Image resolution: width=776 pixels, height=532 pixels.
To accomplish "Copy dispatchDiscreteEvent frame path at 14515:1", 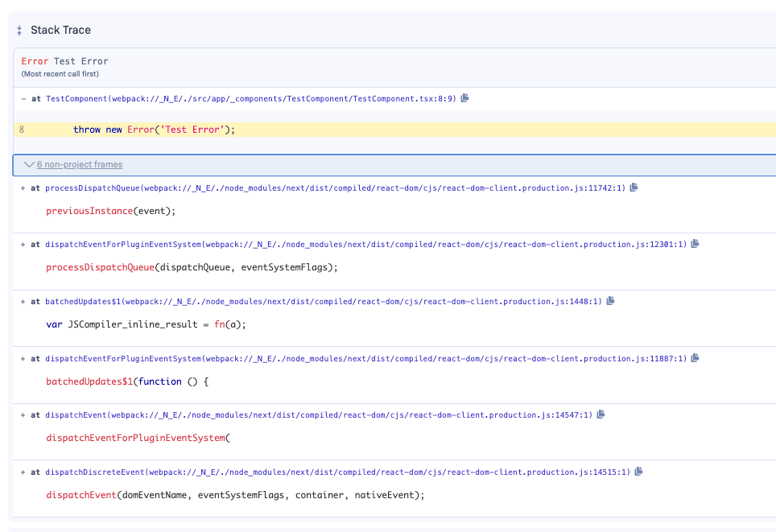I will coord(638,472).
